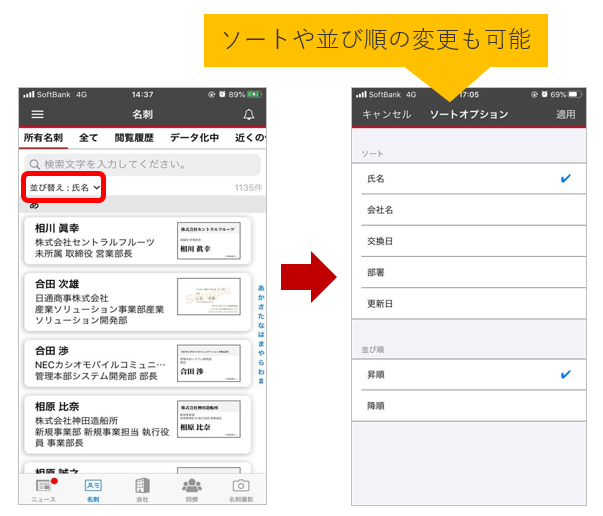Jump to や in index bar
603x516 pixels.
[x=261, y=353]
